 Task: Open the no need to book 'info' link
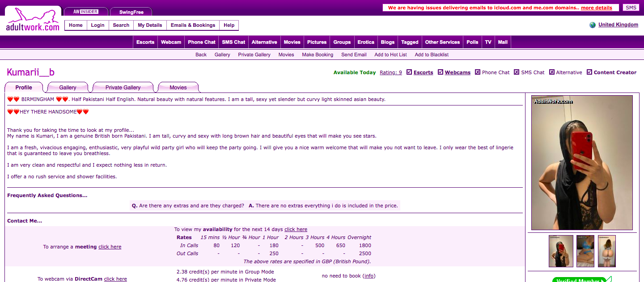pyautogui.click(x=369, y=276)
